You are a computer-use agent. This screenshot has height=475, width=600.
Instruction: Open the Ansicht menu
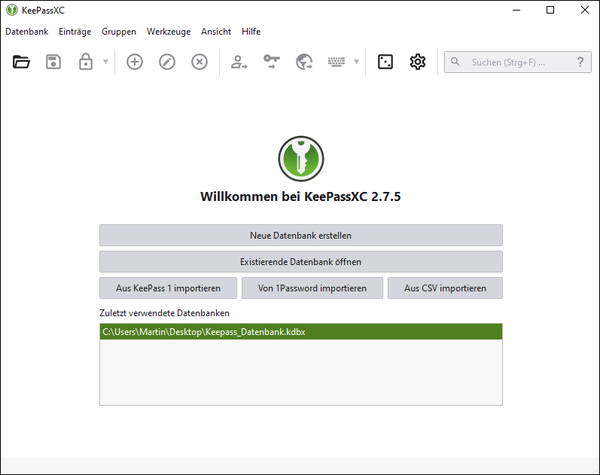(216, 31)
